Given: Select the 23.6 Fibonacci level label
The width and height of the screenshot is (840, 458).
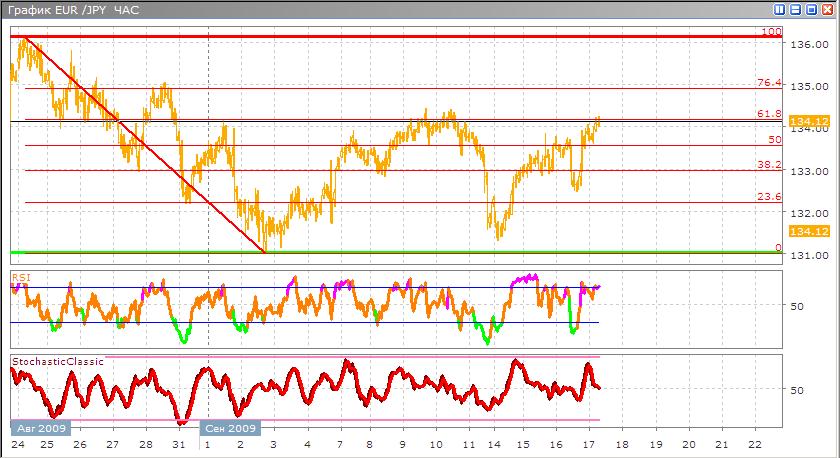Looking at the screenshot, I should point(768,197).
